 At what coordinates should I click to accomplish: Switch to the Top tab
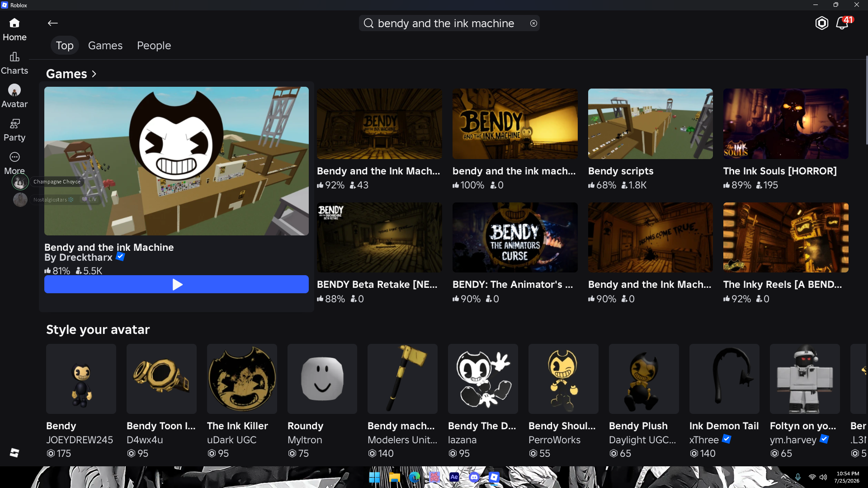65,46
